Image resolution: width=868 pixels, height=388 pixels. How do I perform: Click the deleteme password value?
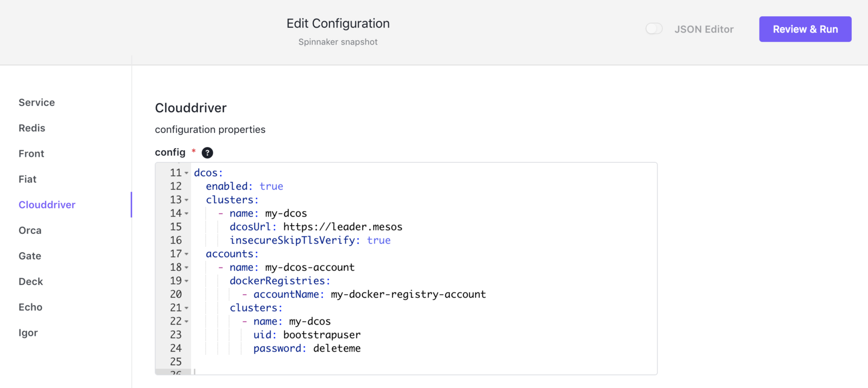point(337,348)
